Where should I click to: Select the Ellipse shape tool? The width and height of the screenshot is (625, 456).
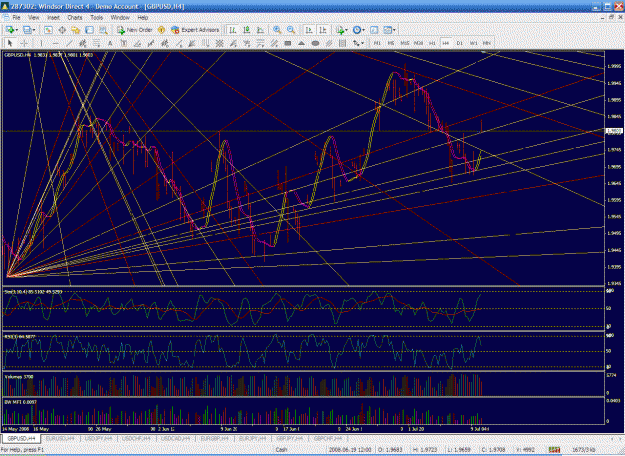315,43
